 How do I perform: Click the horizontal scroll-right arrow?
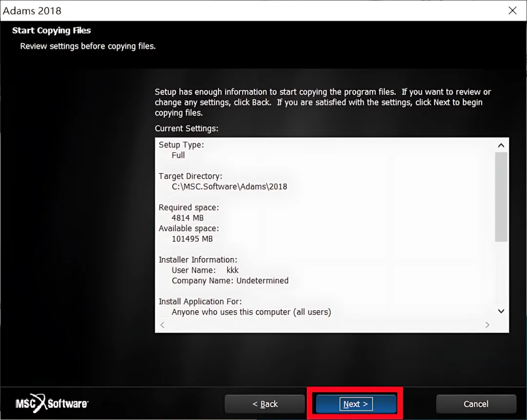487,325
